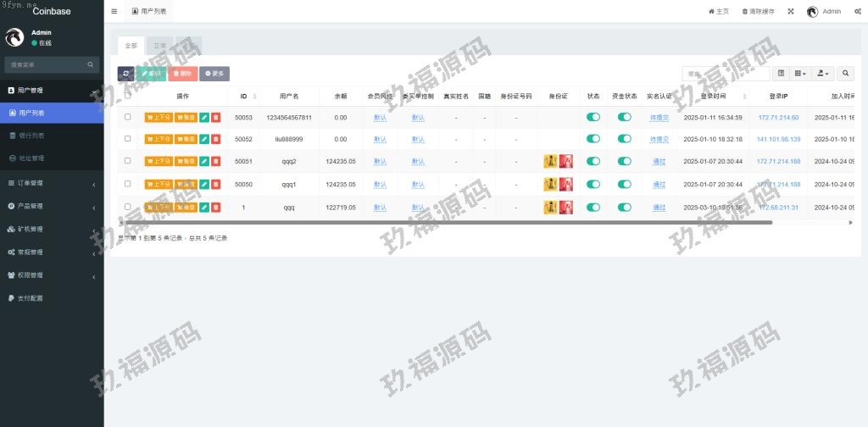Open the export dropdown in table toolbar
The width and height of the screenshot is (868, 427).
[x=824, y=74]
